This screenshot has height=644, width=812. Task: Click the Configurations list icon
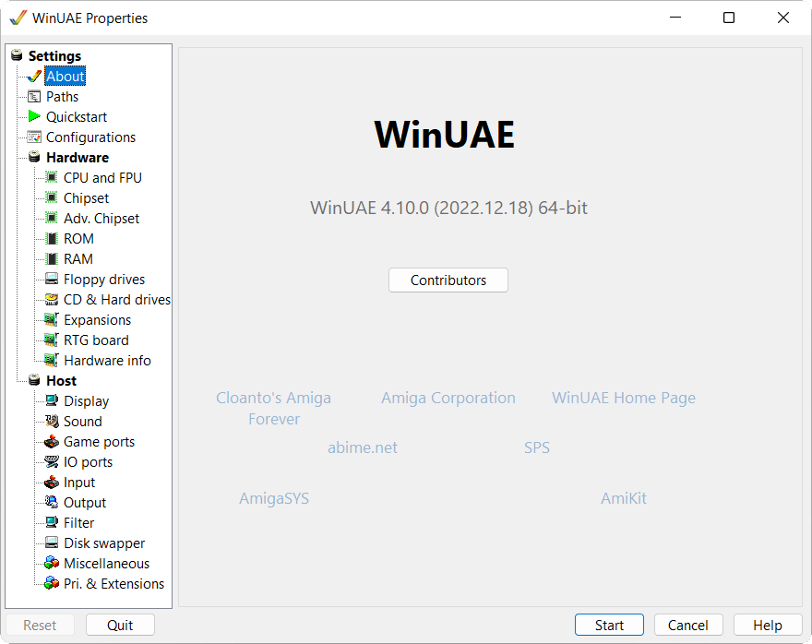34,137
